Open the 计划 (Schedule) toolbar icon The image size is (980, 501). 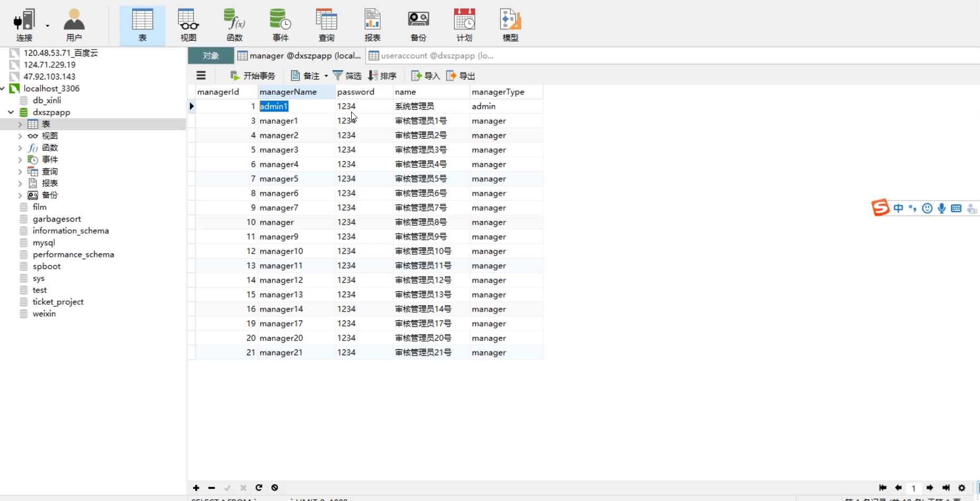[x=464, y=25]
